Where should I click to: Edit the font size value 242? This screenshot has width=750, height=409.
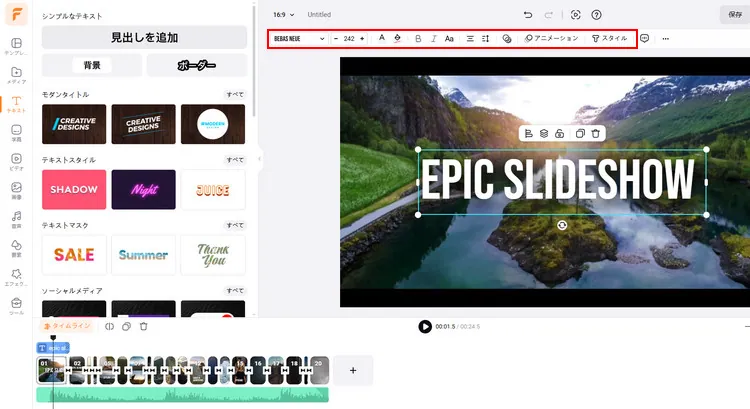[349, 39]
